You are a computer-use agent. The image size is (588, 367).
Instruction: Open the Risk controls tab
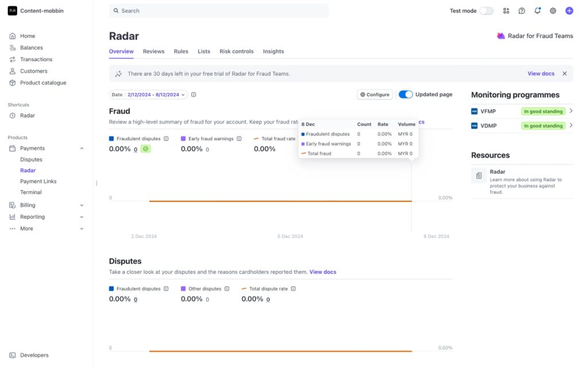pos(236,51)
